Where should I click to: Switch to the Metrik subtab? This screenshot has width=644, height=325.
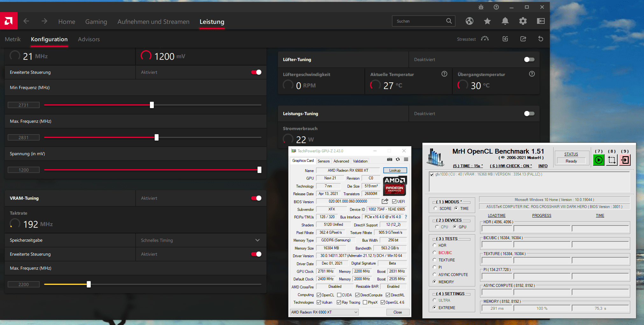point(13,39)
